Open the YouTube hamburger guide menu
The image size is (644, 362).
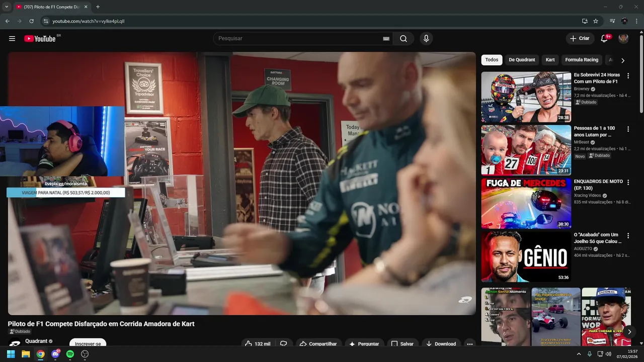pyautogui.click(x=12, y=39)
